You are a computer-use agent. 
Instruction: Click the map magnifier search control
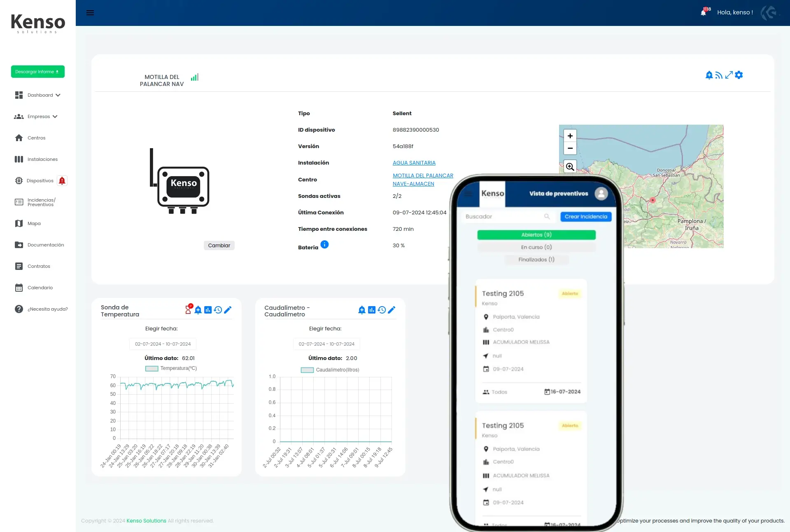point(570,167)
